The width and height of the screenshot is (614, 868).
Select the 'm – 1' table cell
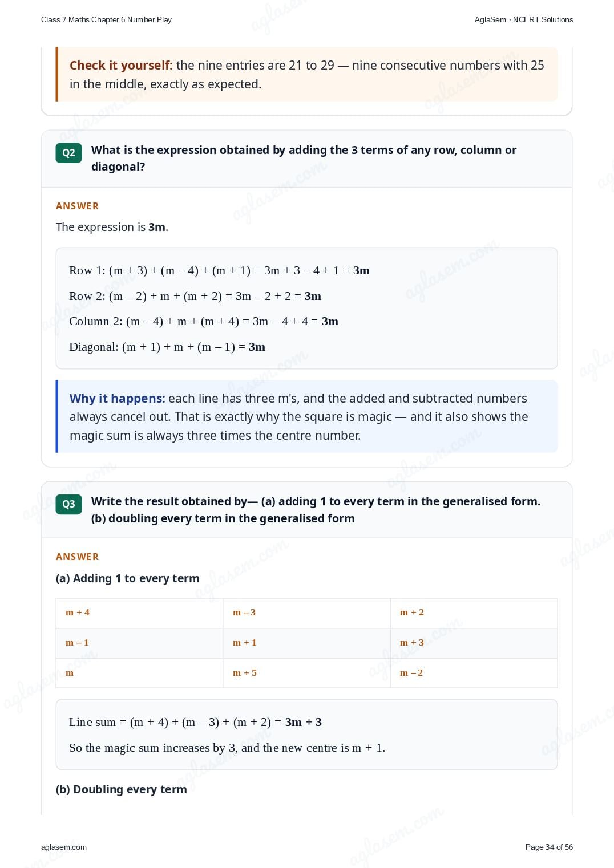(139, 643)
